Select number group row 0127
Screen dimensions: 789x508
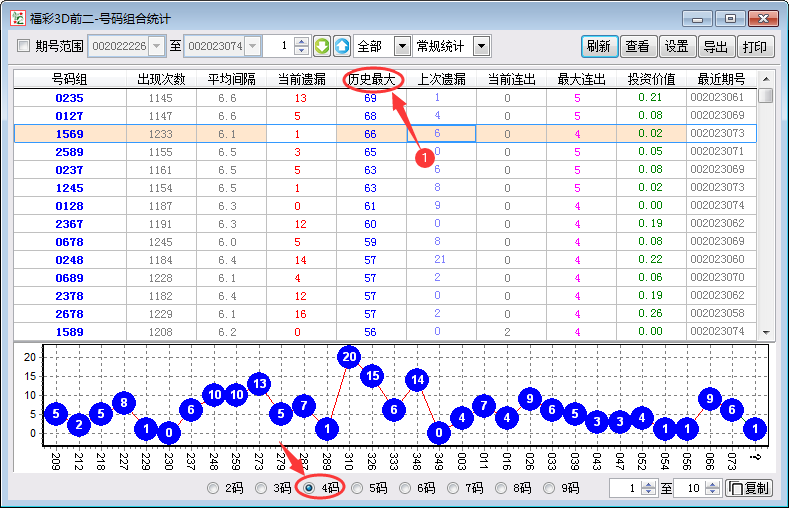(x=385, y=116)
